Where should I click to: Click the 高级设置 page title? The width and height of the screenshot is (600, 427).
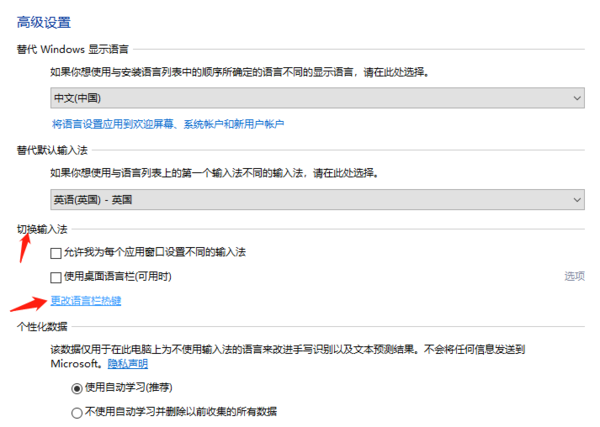44,22
